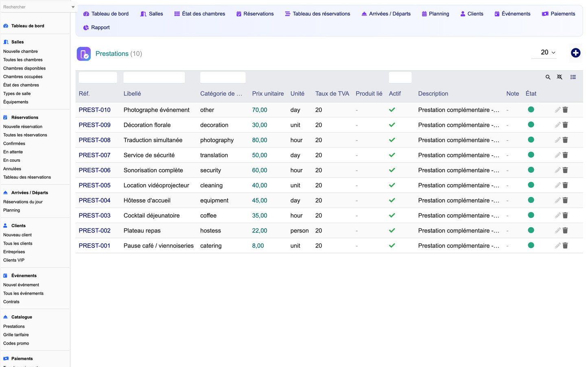Open the Tableau des réservations top menu

click(317, 14)
